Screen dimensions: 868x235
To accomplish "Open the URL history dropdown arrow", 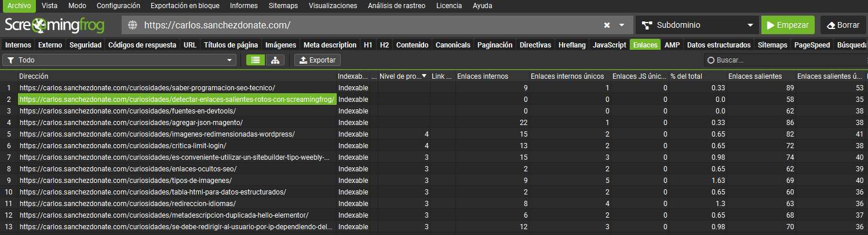I will [x=622, y=25].
